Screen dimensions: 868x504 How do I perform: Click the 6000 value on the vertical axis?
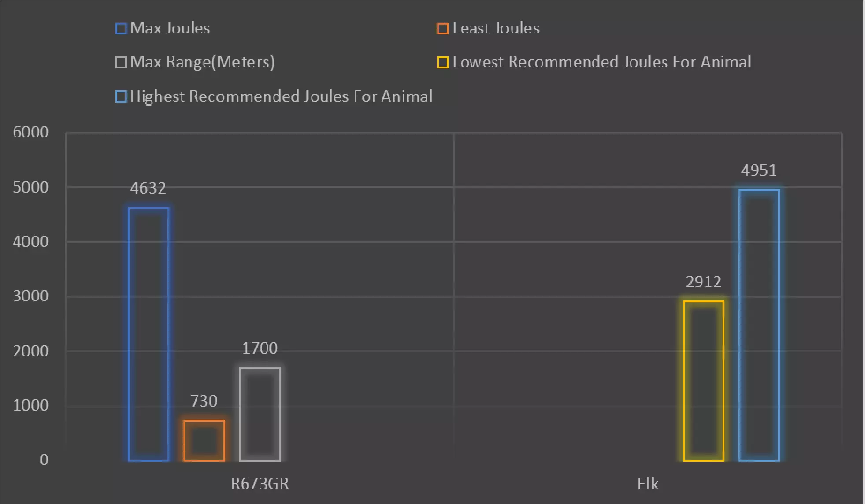[x=31, y=132]
